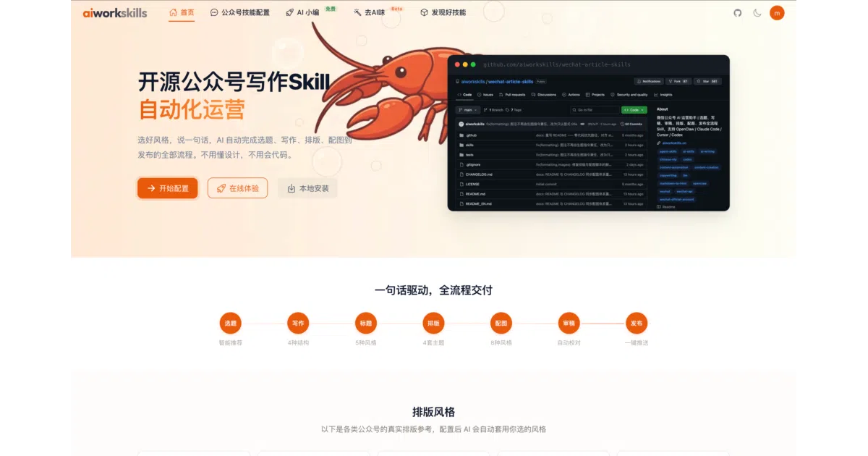Open 公众号技能配置 in the navigation
This screenshot has height=456, width=868.
(240, 12)
